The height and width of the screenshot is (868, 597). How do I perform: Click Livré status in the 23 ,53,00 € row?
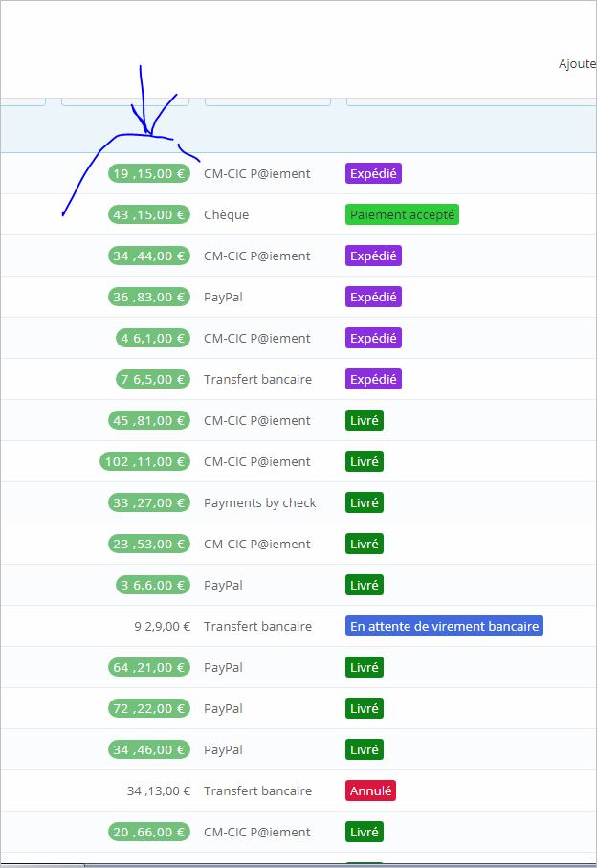(x=365, y=544)
